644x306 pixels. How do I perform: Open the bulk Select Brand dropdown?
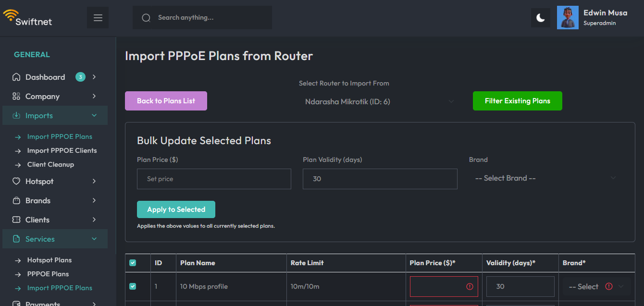pos(545,178)
